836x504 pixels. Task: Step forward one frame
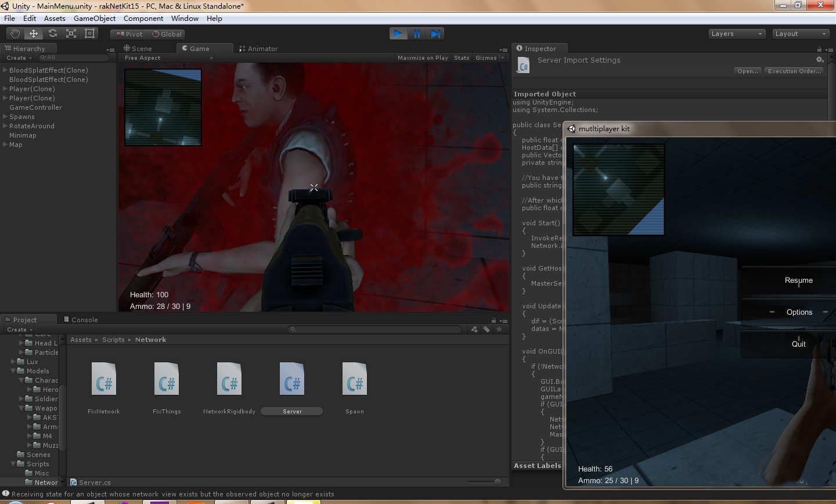pos(435,34)
